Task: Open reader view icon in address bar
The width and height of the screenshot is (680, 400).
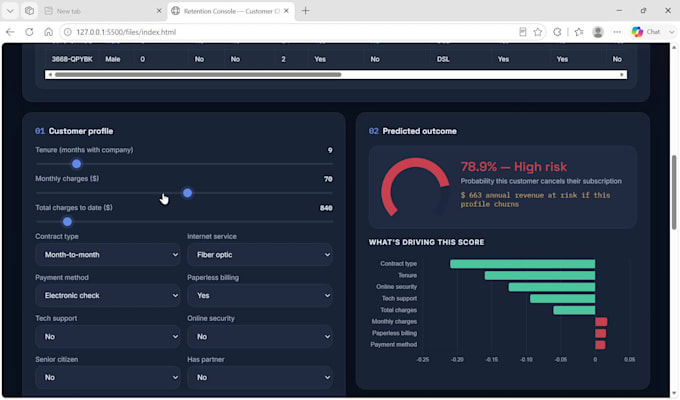Action: tap(523, 32)
